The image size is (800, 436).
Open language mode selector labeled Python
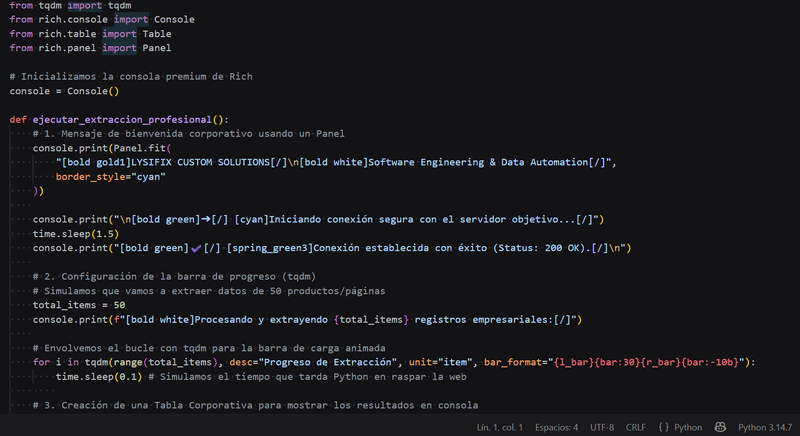coord(688,427)
